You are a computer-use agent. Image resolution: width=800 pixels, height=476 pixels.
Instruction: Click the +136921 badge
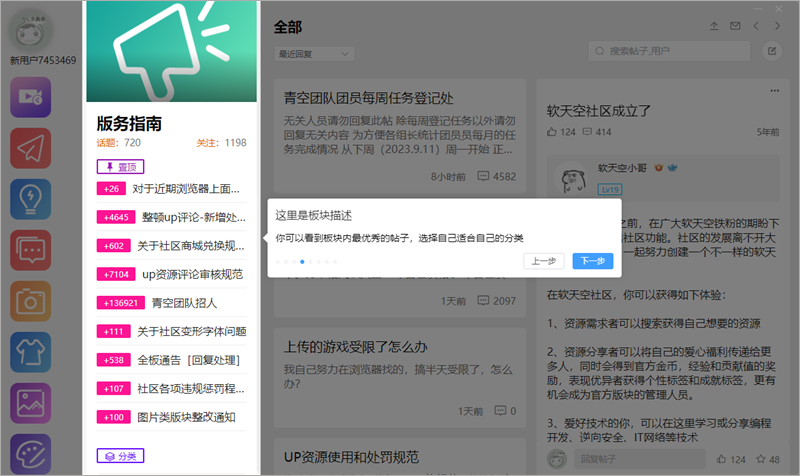(121, 303)
